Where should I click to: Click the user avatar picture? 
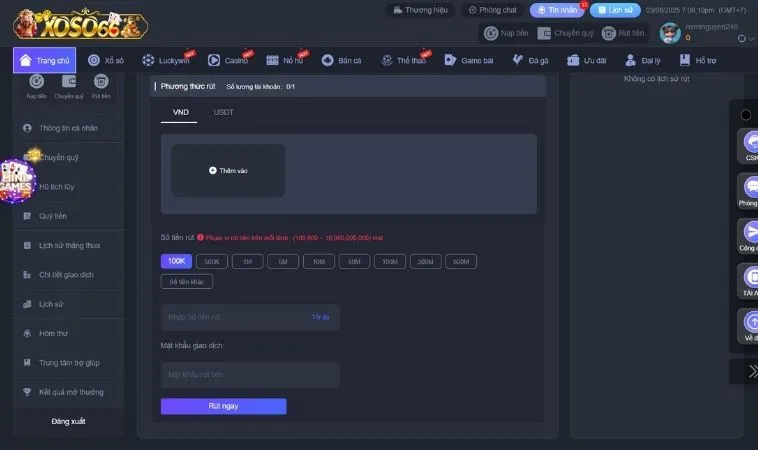click(670, 33)
